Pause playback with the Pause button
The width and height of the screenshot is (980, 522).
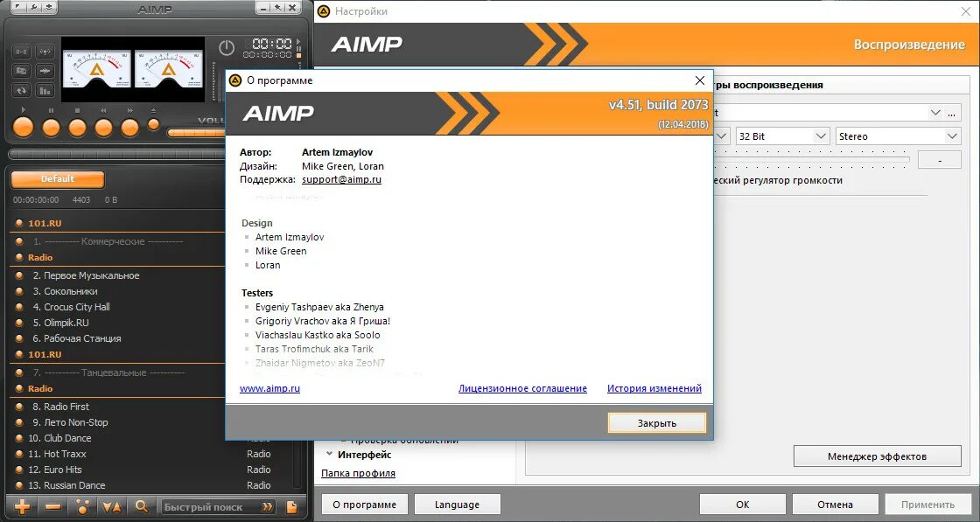click(x=51, y=127)
